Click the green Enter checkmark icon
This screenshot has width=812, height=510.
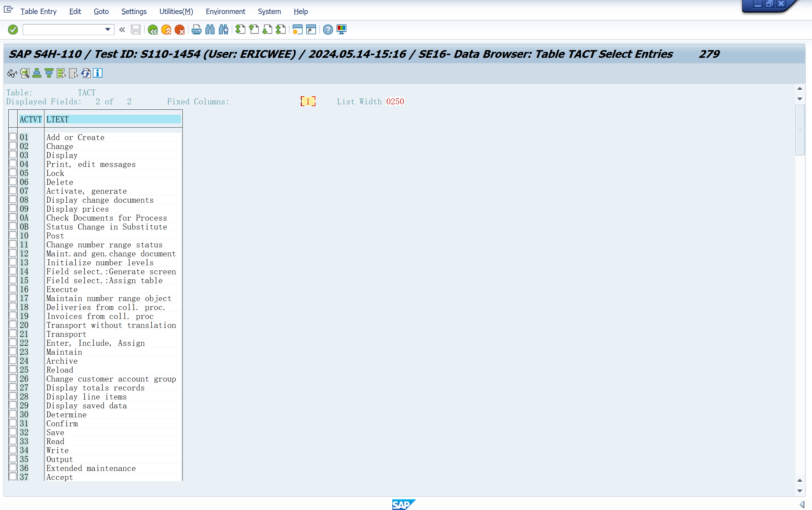[13, 30]
